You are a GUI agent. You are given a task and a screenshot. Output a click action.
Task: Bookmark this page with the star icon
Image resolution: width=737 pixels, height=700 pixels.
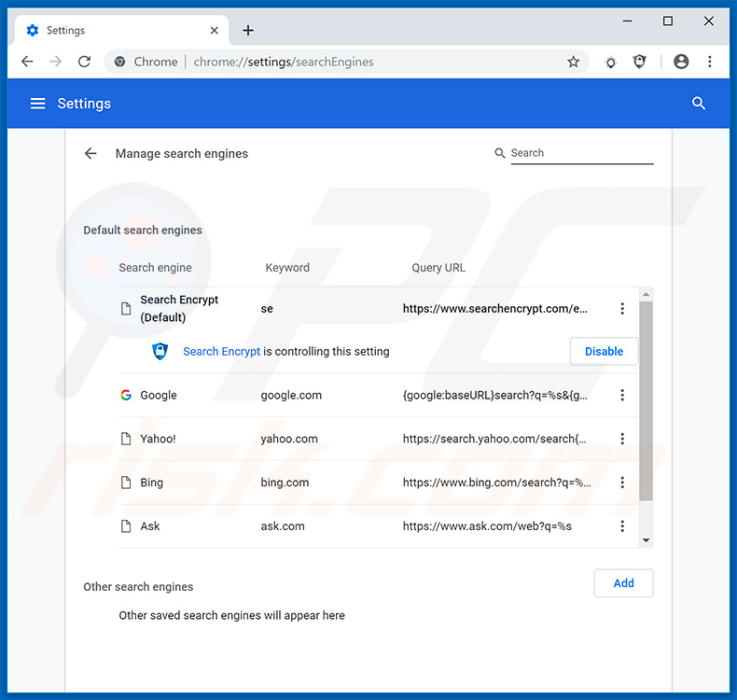pos(573,62)
